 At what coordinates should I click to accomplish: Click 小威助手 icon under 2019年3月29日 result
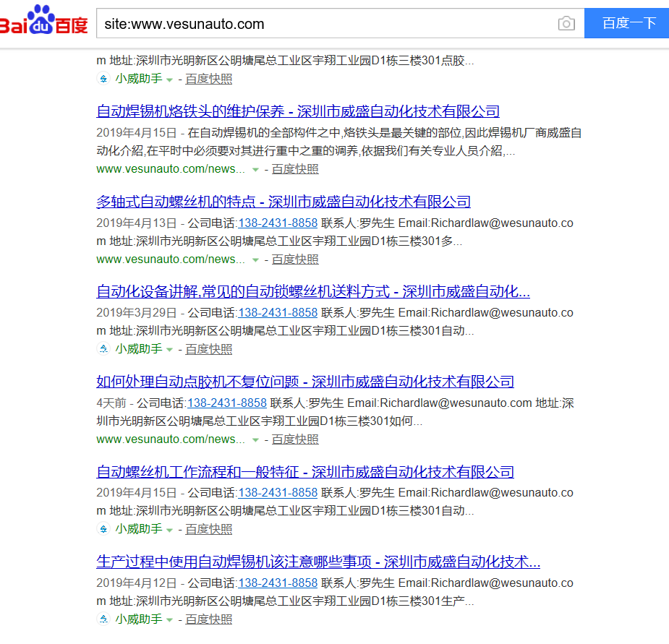point(103,349)
